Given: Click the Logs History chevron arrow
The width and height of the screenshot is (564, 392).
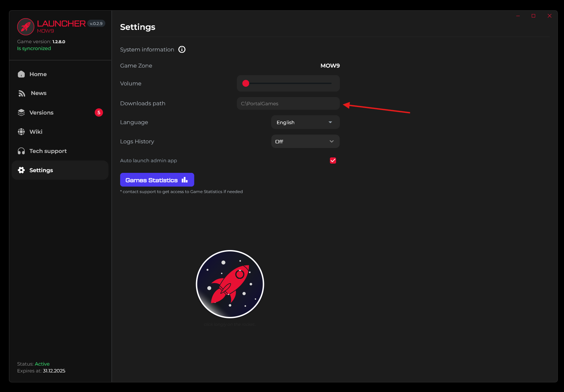Looking at the screenshot, I should [332, 141].
